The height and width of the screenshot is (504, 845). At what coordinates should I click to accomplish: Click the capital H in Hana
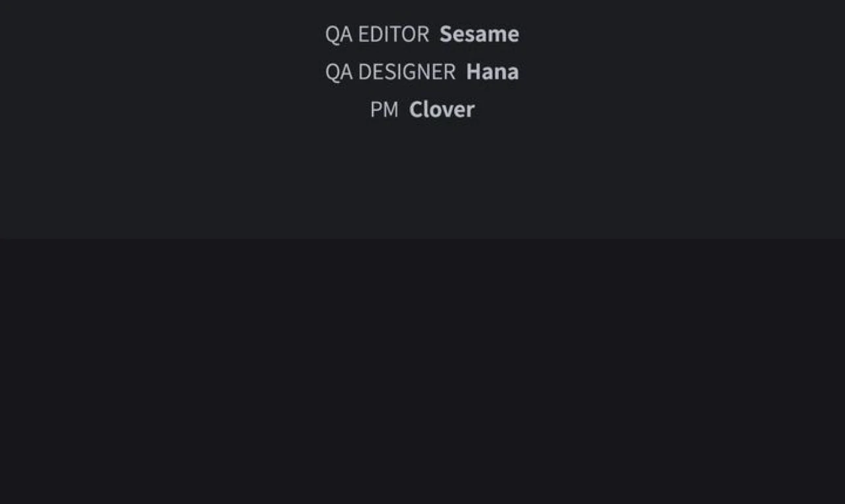click(x=473, y=72)
